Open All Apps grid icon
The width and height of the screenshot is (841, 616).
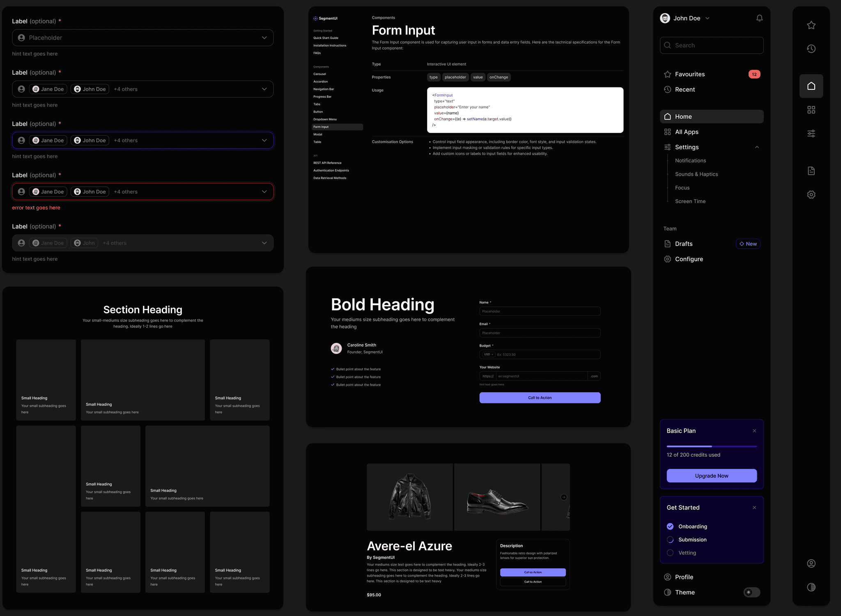(x=668, y=132)
